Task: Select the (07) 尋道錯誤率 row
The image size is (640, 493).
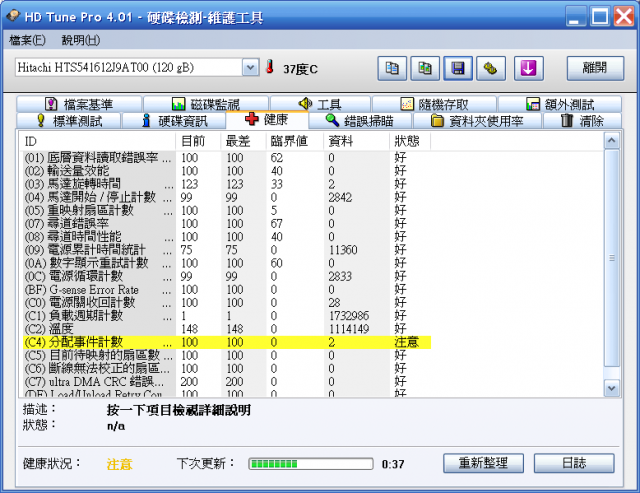Action: pos(227,223)
